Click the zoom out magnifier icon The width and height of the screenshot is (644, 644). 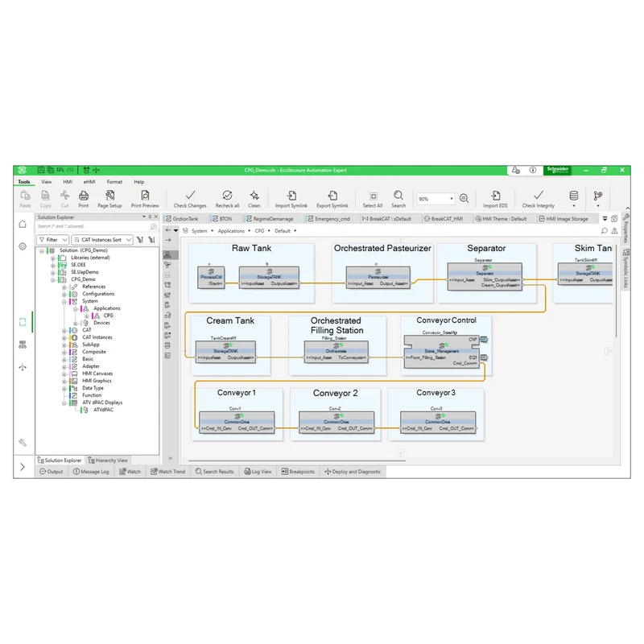point(464,199)
